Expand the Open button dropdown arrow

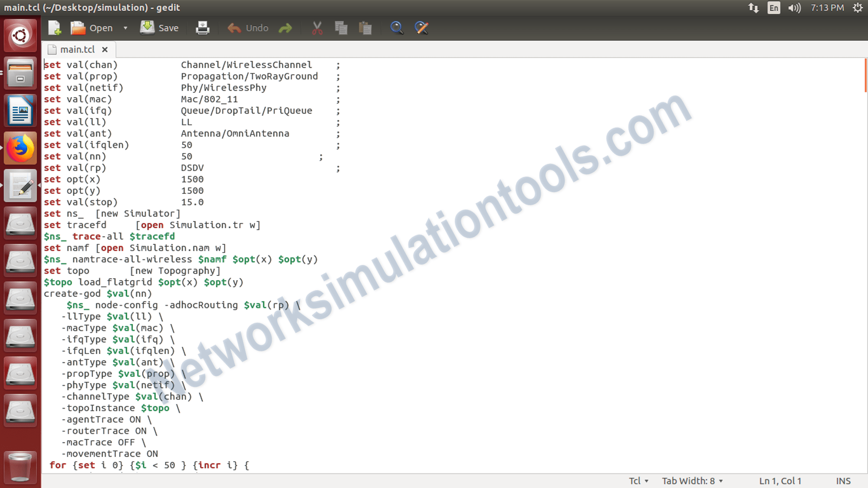[x=125, y=27]
